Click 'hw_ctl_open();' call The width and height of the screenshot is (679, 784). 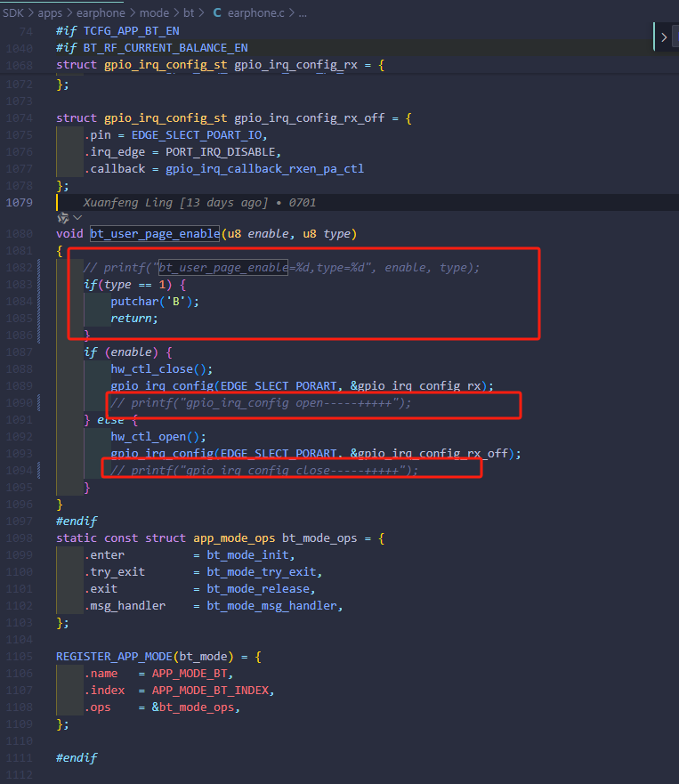(x=158, y=437)
